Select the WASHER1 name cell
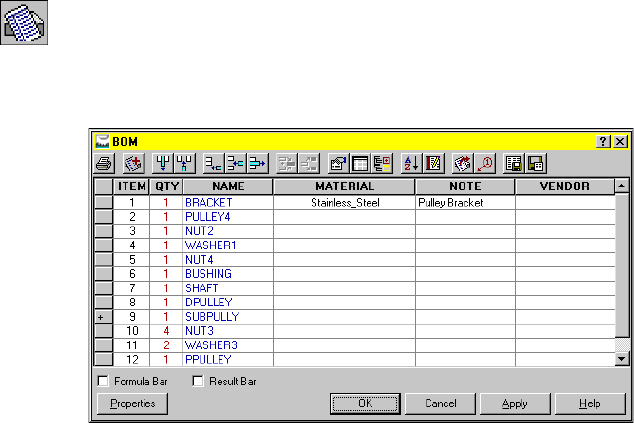Image resolution: width=634 pixels, height=423 pixels. pyautogui.click(x=228, y=245)
